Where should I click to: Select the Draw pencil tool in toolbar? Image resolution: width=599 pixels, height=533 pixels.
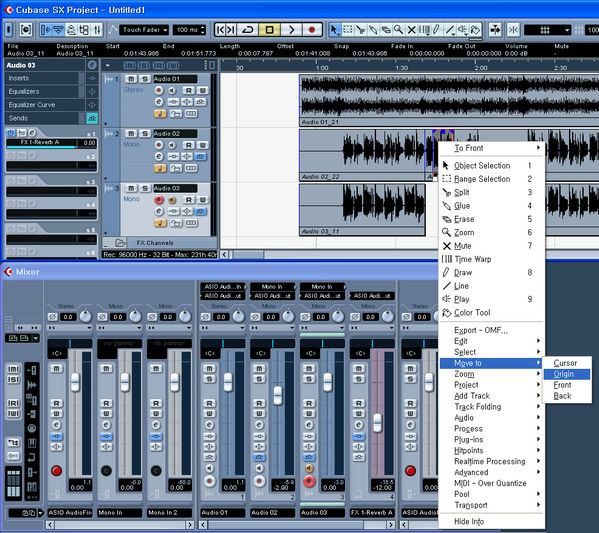(x=437, y=30)
